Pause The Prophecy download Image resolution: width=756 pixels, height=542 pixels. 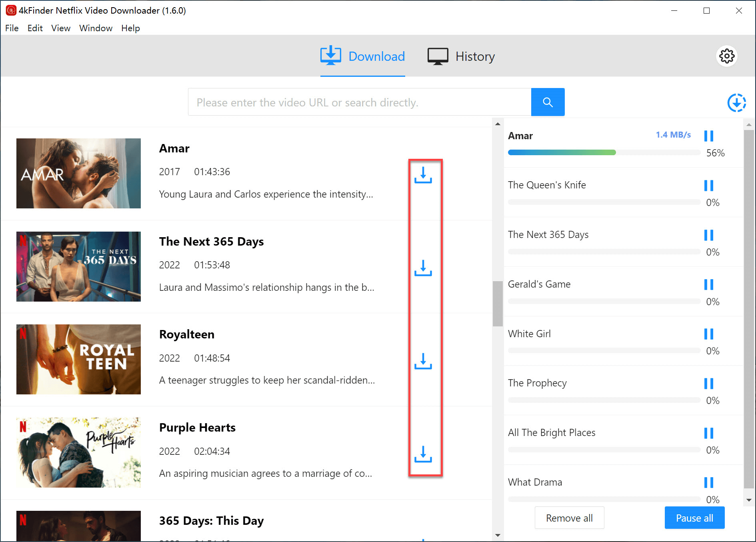(x=708, y=383)
